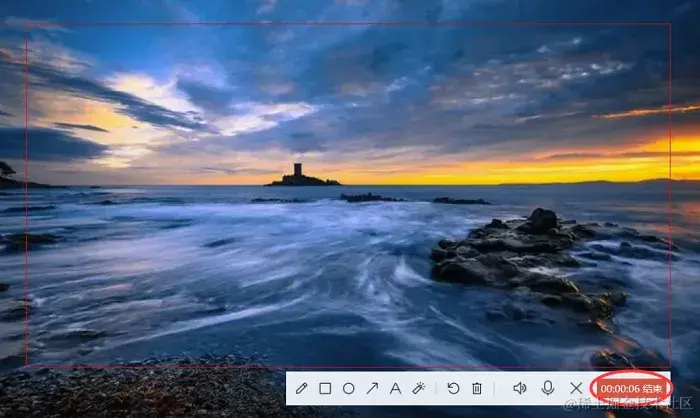Screen dimensions: 700x418
Task: Cancel recording with the X icon
Action: tap(576, 388)
